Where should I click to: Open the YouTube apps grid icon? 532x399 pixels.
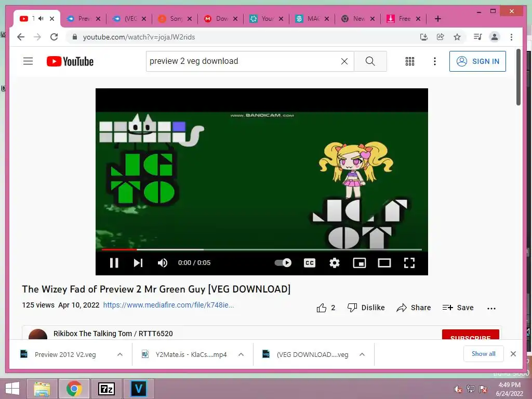[x=410, y=61]
